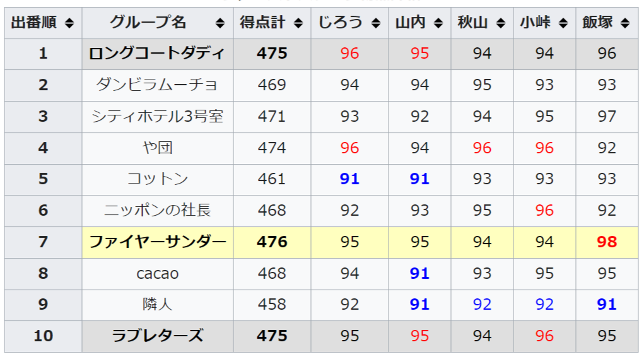The width and height of the screenshot is (644, 357).
Task: Click sort arrows beside じろう
Action: (375, 23)
